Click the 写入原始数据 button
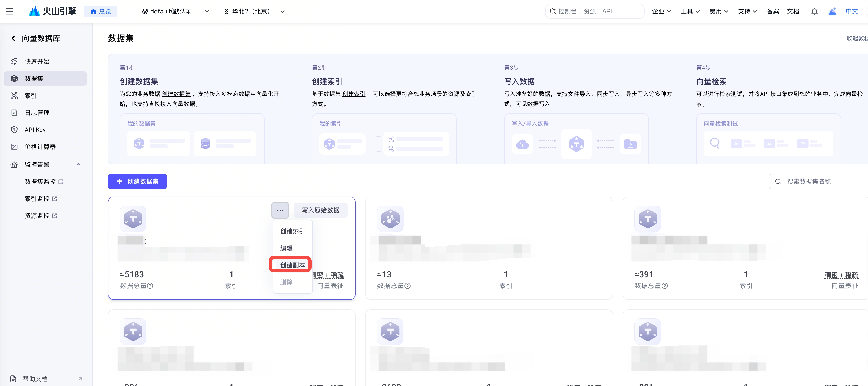 point(320,210)
